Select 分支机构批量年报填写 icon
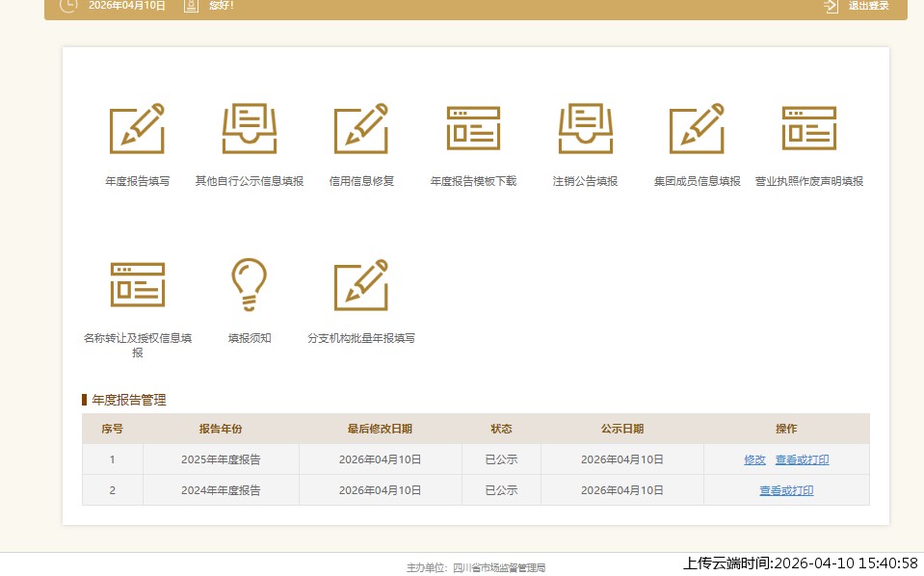Image resolution: width=924 pixels, height=576 pixels. [360, 282]
